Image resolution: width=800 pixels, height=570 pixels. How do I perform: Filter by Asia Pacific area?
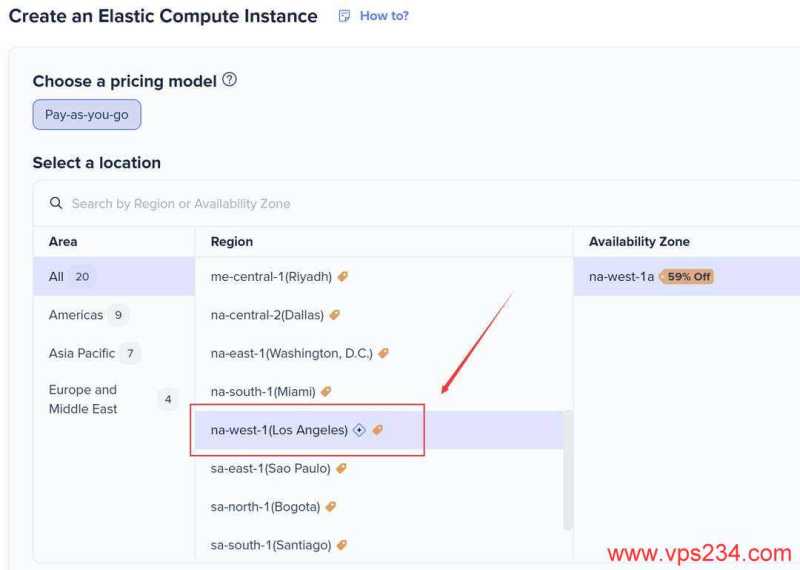(x=80, y=353)
